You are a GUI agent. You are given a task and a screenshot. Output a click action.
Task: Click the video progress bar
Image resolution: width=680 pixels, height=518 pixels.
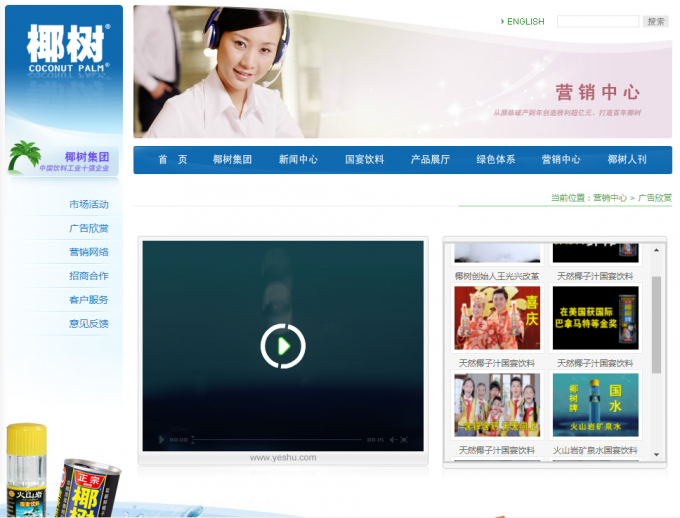pyautogui.click(x=278, y=439)
